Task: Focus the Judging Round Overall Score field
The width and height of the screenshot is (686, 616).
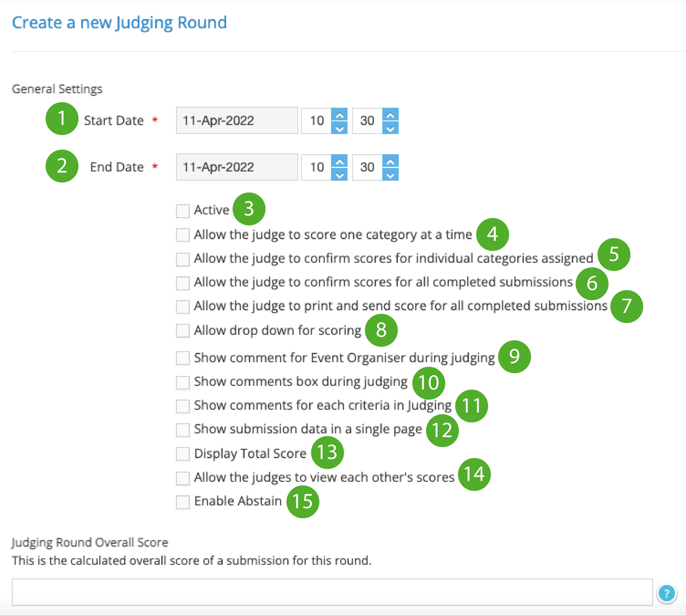Action: tap(332, 592)
